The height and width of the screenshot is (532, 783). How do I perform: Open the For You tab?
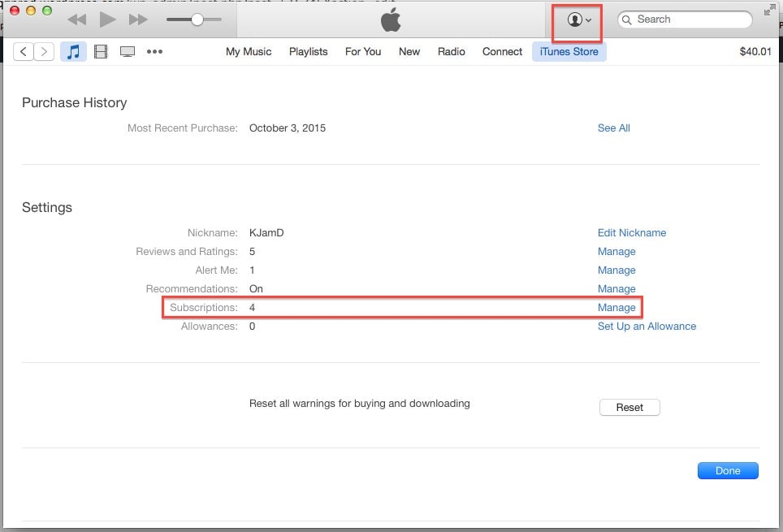coord(363,51)
